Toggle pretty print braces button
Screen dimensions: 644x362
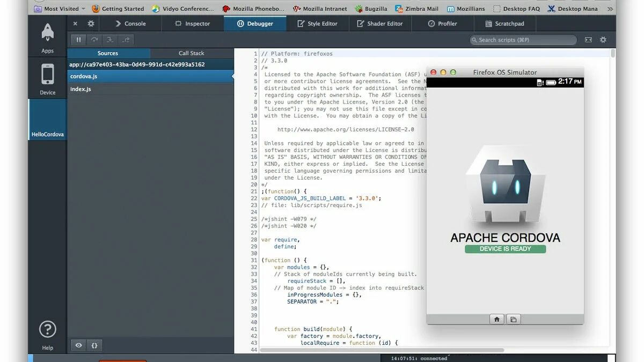94,345
